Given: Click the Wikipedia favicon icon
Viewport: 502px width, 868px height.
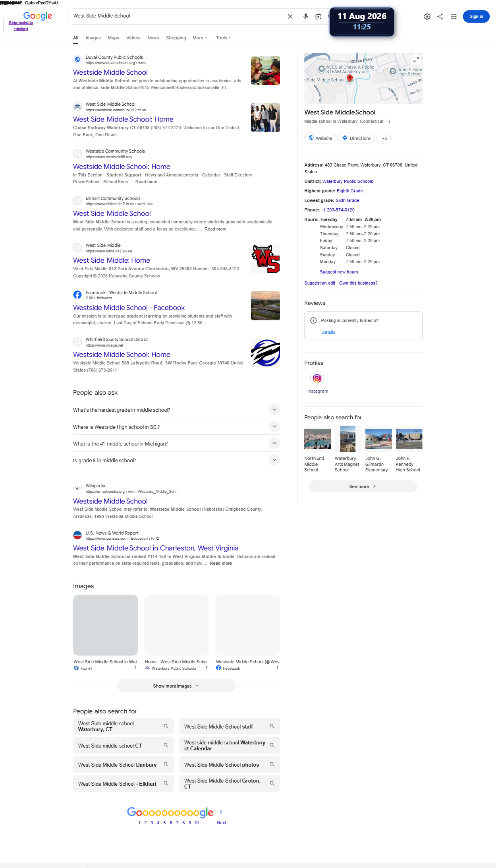Looking at the screenshot, I should (77, 488).
